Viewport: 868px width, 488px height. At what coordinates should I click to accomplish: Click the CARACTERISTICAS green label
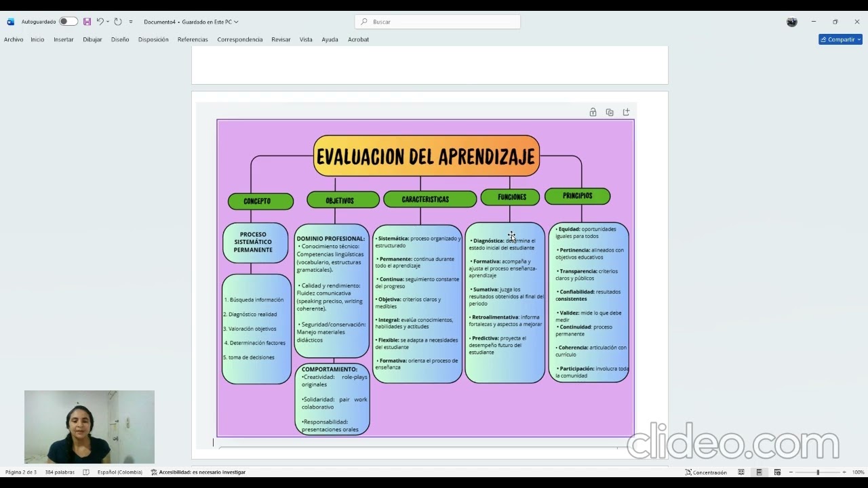pyautogui.click(x=430, y=199)
